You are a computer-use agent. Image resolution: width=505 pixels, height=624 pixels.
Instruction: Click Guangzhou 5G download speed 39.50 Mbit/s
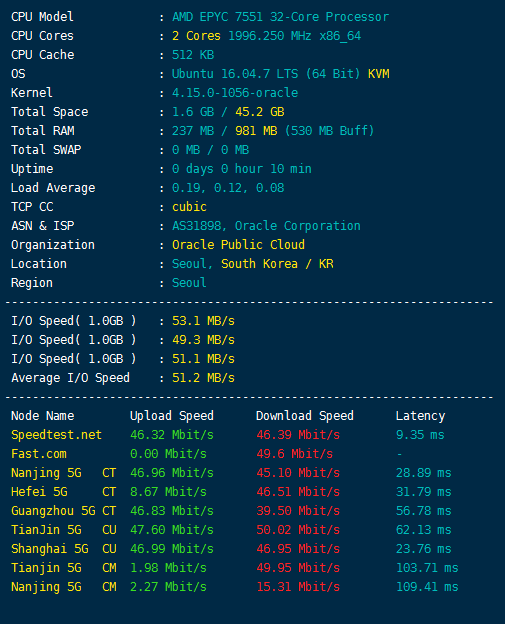(x=298, y=511)
